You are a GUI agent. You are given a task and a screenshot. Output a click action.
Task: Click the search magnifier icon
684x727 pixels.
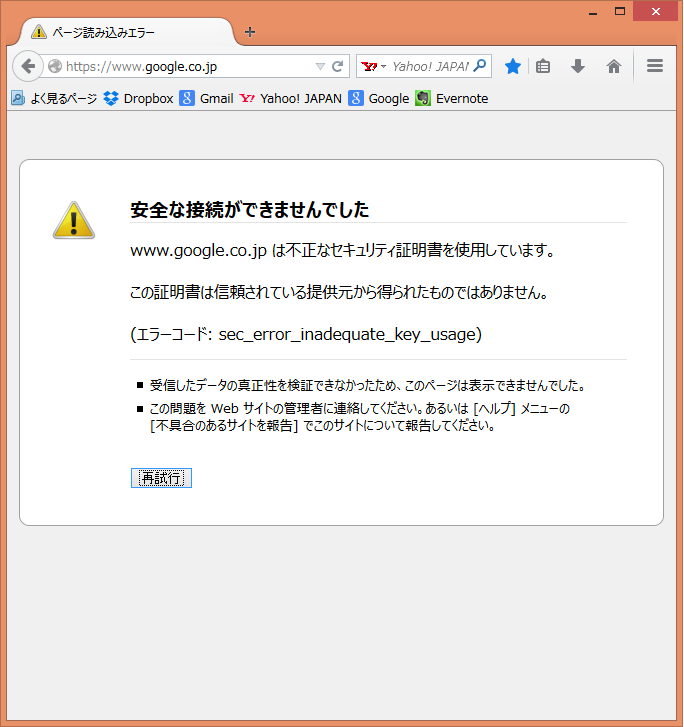click(480, 66)
